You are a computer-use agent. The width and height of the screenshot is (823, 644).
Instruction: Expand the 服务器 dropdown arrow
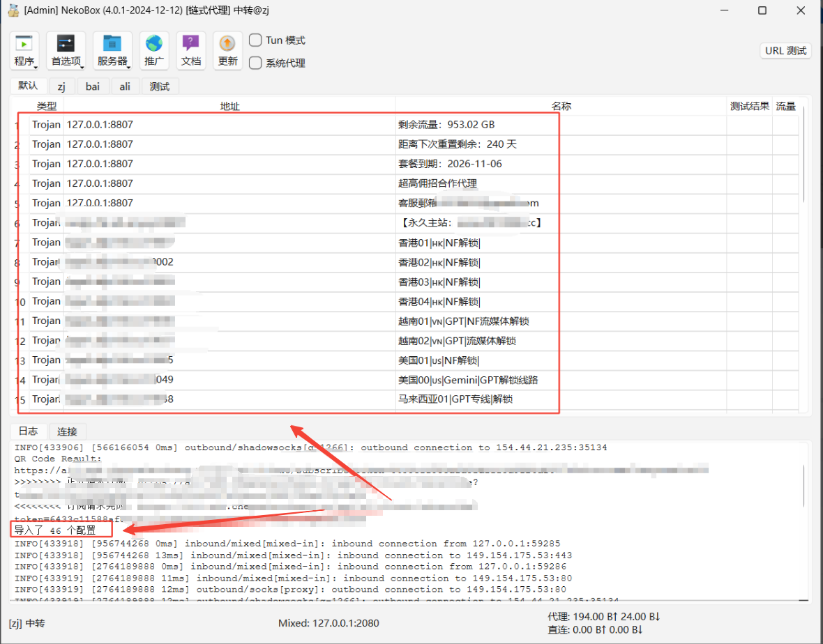(x=129, y=67)
